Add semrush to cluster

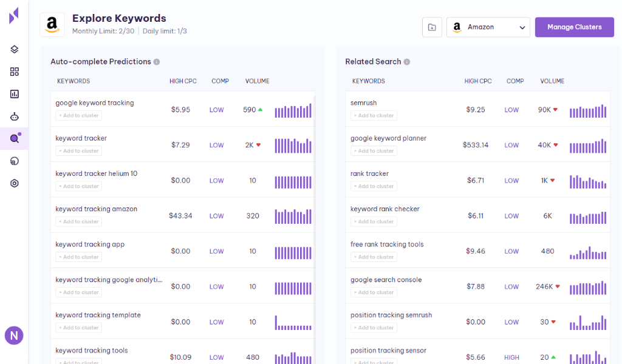click(x=374, y=116)
